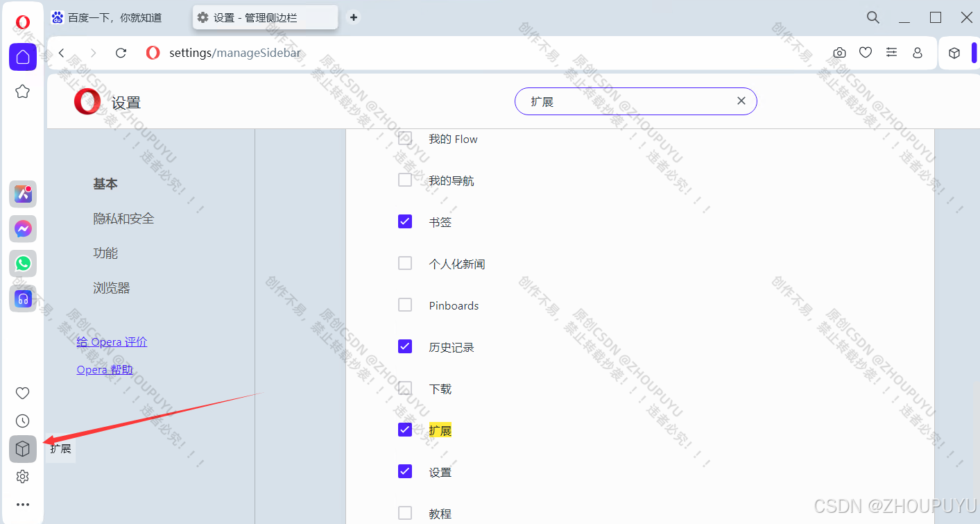Open the bookmarks star in the sidebar
980x524 pixels.
point(23,91)
